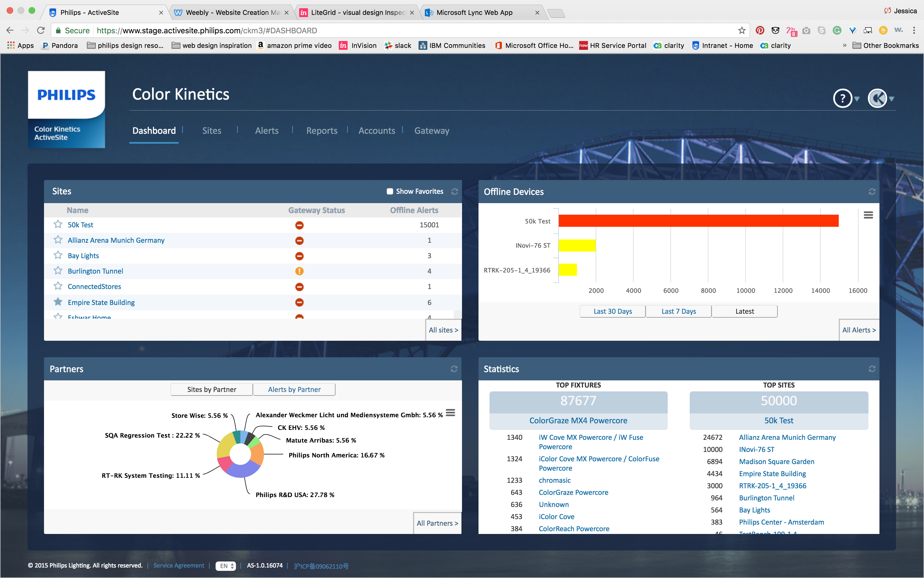Click the yellow RTRK-205-1_4_19366 bar
The height and width of the screenshot is (578, 924).
click(568, 269)
